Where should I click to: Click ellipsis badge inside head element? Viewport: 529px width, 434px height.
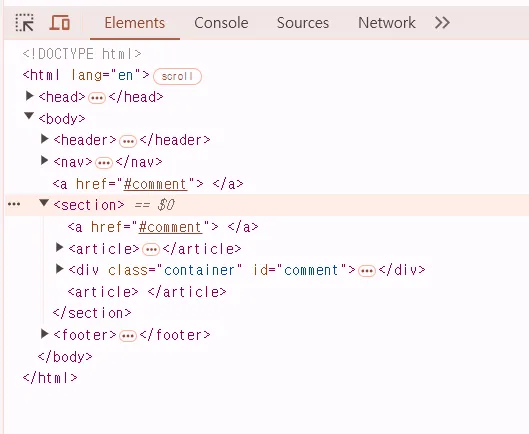(97, 98)
